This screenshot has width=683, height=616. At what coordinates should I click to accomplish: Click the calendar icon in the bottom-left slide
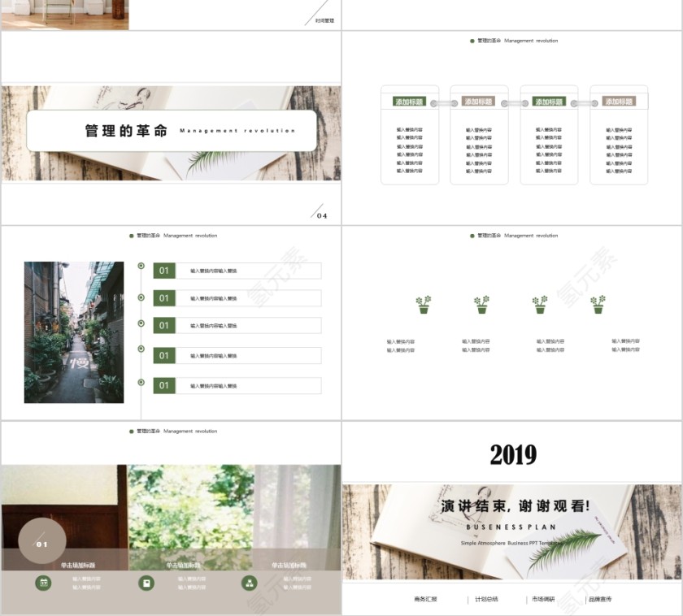coord(43,583)
